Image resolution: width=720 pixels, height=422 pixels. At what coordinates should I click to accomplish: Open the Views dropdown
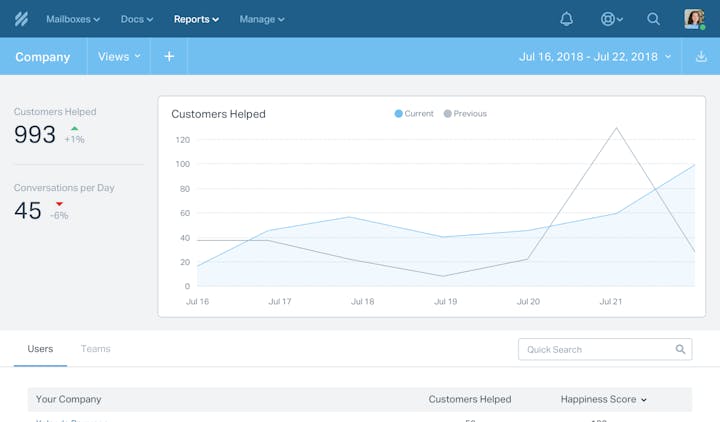pos(119,57)
